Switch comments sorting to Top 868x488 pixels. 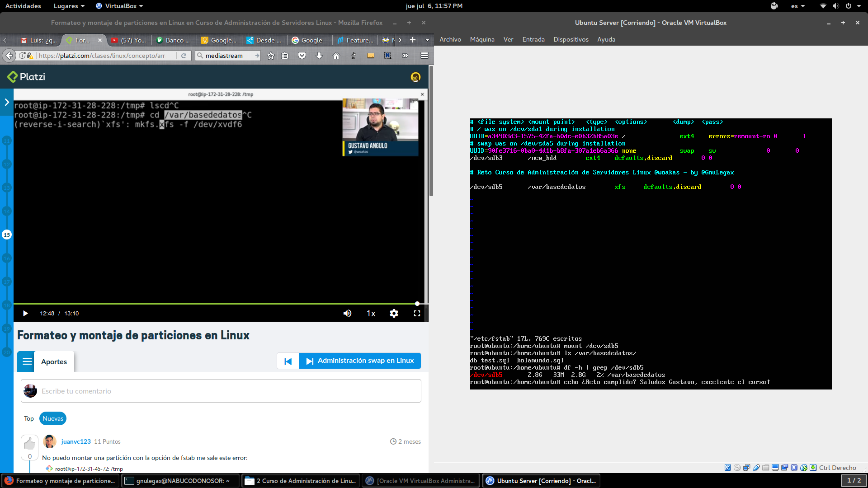pyautogui.click(x=29, y=418)
